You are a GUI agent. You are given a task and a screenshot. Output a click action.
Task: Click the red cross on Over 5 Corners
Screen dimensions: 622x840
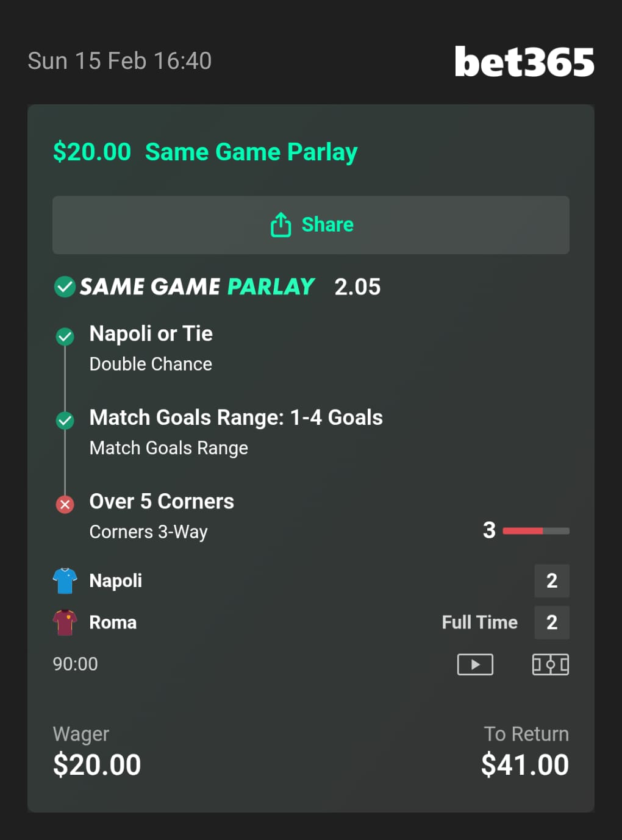65,504
